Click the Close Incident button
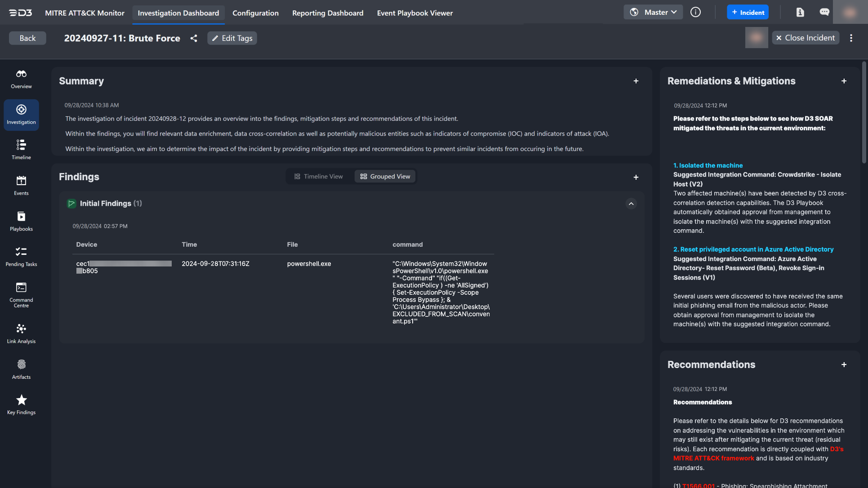This screenshot has width=868, height=488. 805,38
